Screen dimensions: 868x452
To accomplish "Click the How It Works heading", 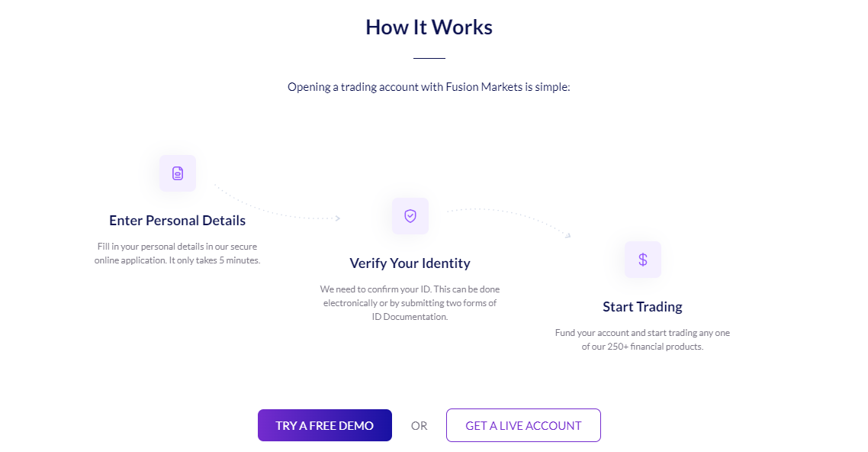I will coord(429,27).
